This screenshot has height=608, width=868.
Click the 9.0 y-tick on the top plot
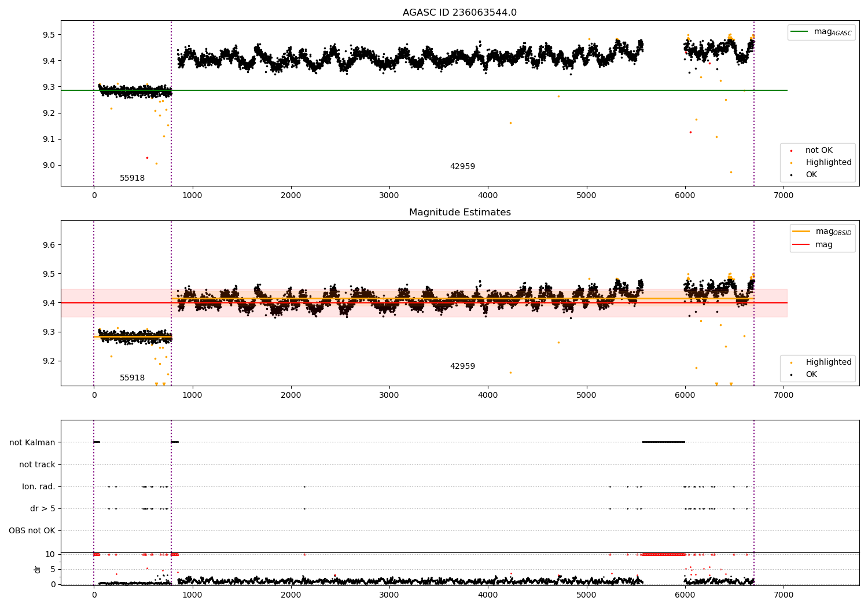tap(49, 165)
